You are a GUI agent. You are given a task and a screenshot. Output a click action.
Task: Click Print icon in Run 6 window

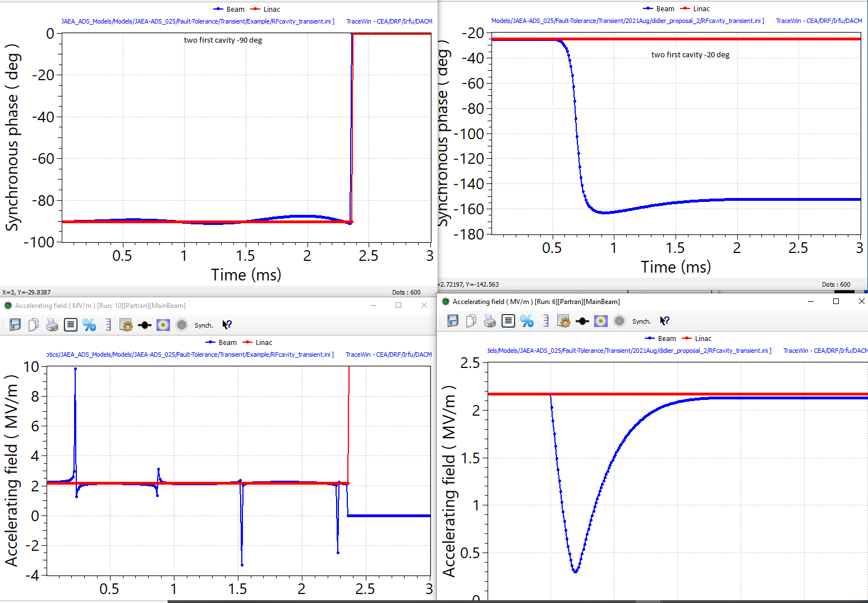pyautogui.click(x=490, y=321)
